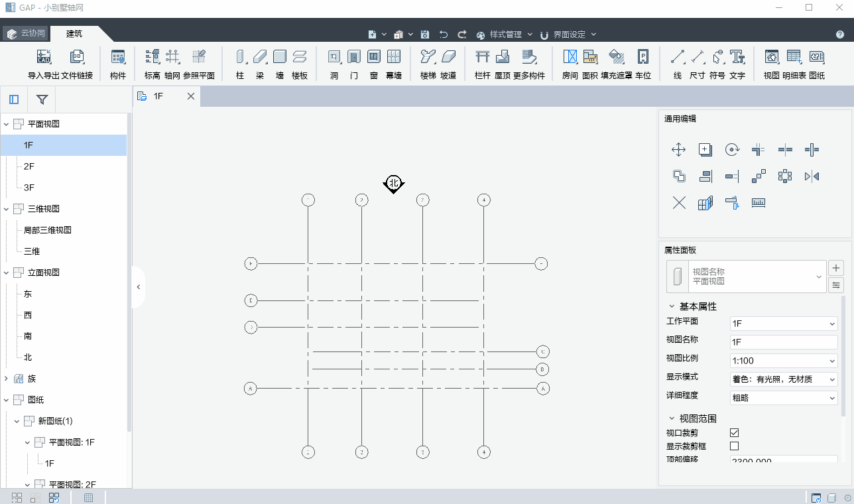
Task: Choose the 填充遮罩 fill mask tool
Action: (x=617, y=64)
